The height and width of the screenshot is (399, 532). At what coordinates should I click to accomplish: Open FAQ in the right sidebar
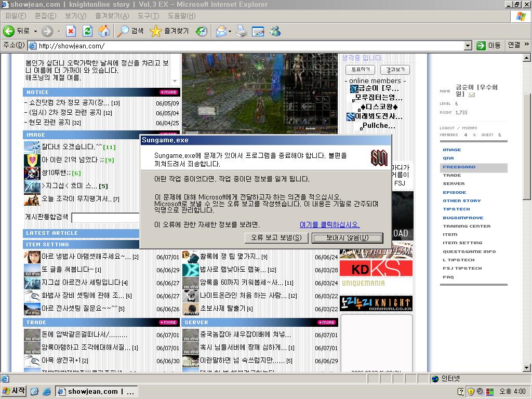click(448, 277)
